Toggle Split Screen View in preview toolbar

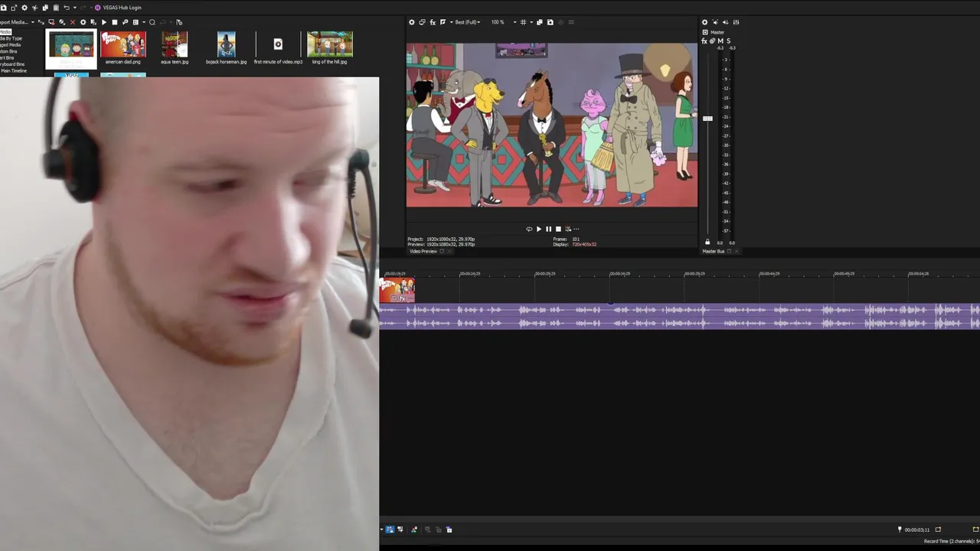(x=443, y=22)
